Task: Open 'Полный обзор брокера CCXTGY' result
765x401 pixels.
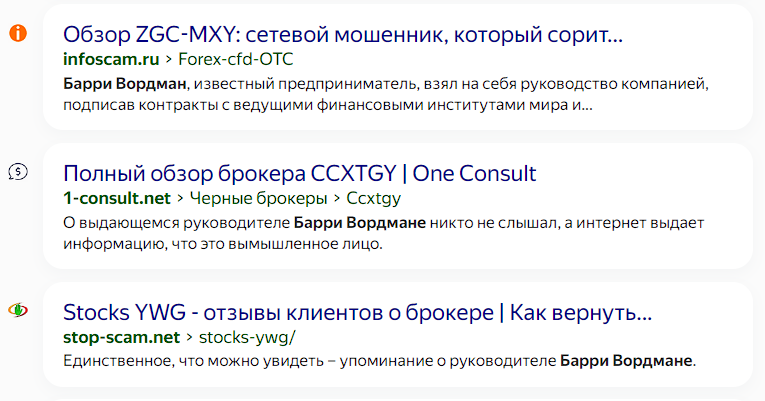Action: click(x=300, y=174)
